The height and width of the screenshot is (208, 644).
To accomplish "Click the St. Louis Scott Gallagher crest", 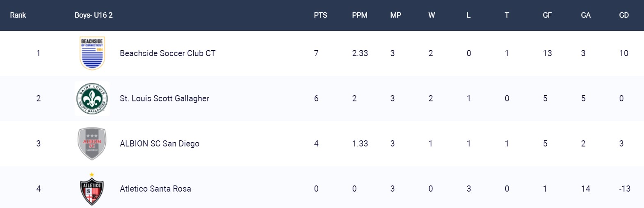I will pyautogui.click(x=92, y=98).
